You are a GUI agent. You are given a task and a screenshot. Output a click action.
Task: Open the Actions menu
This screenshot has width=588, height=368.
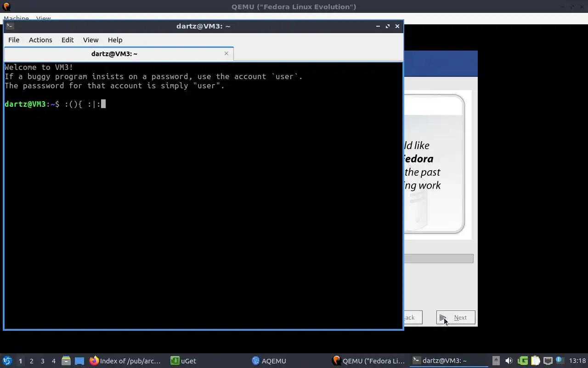[x=40, y=40]
